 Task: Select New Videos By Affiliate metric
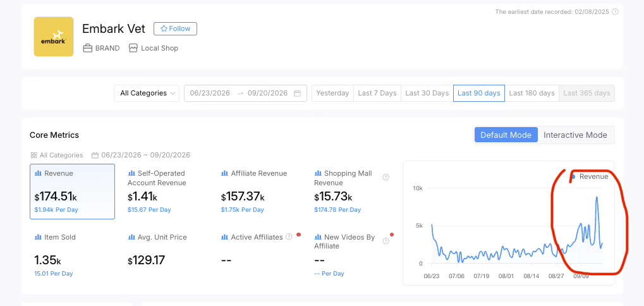353,255
